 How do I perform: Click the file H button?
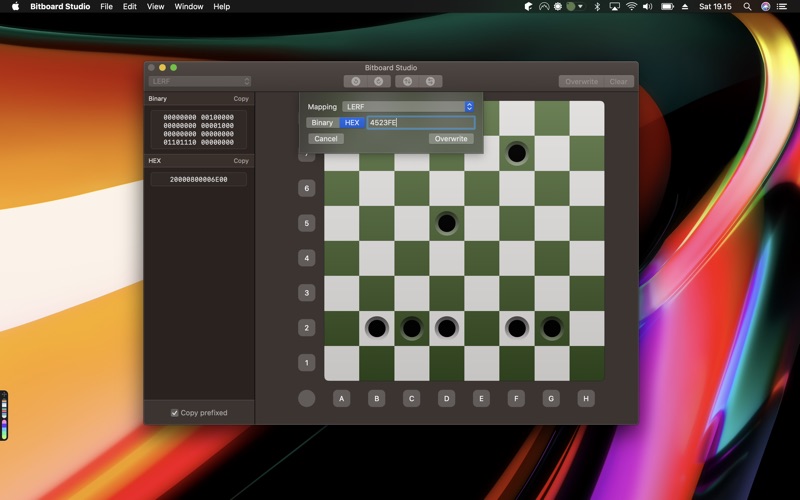[586, 398]
